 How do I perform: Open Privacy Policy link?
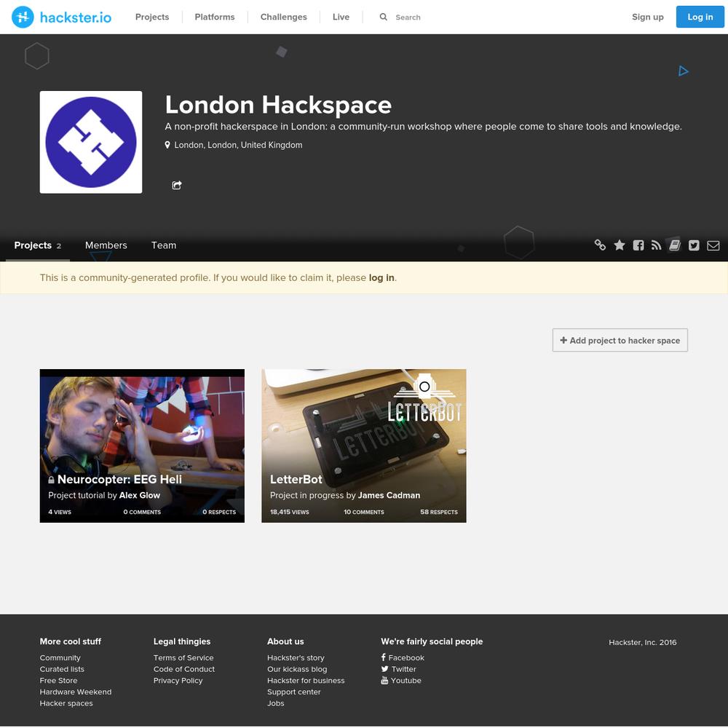click(x=178, y=681)
